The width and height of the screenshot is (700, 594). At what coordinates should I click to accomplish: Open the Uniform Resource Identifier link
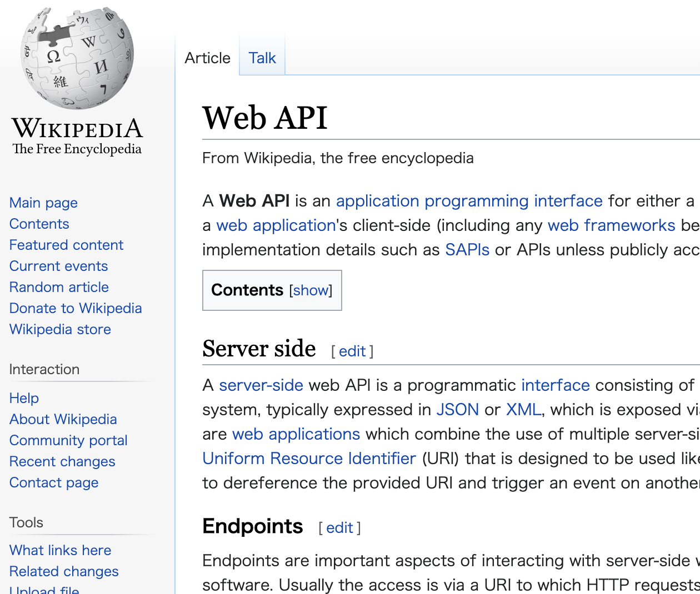click(309, 458)
